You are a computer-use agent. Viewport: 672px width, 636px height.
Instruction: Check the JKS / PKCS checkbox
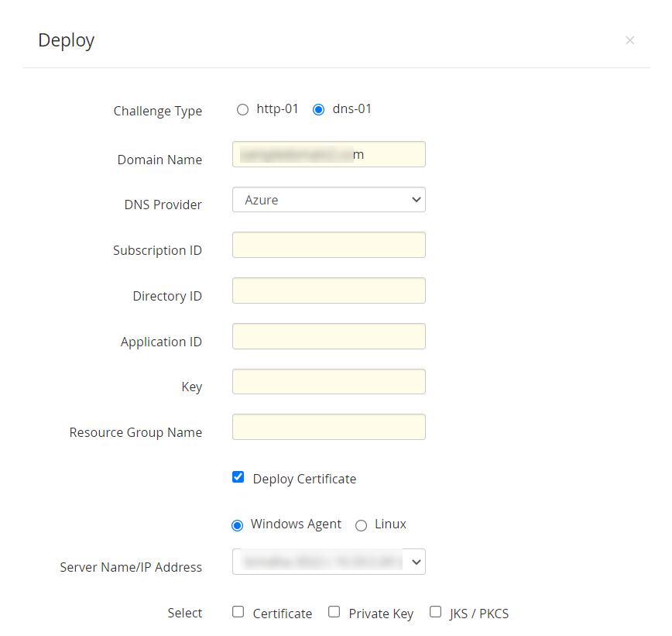click(435, 611)
